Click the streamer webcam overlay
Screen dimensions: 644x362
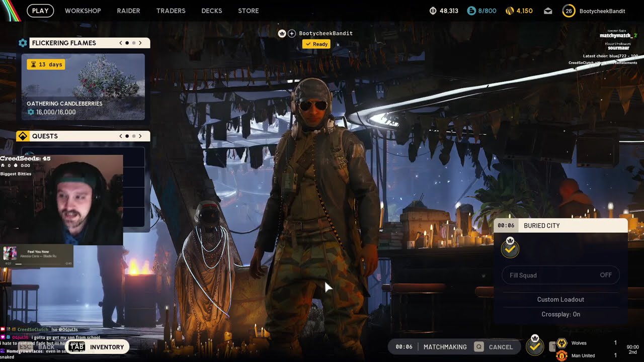(61, 200)
